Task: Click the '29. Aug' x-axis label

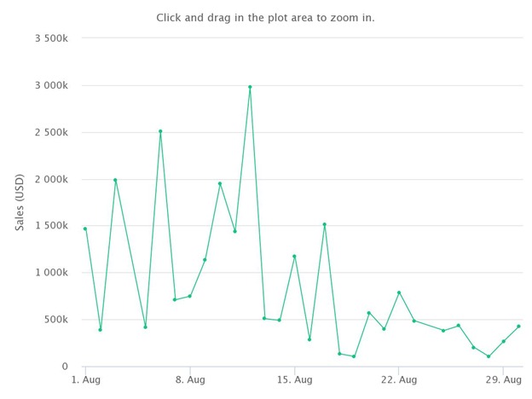Action: click(504, 379)
